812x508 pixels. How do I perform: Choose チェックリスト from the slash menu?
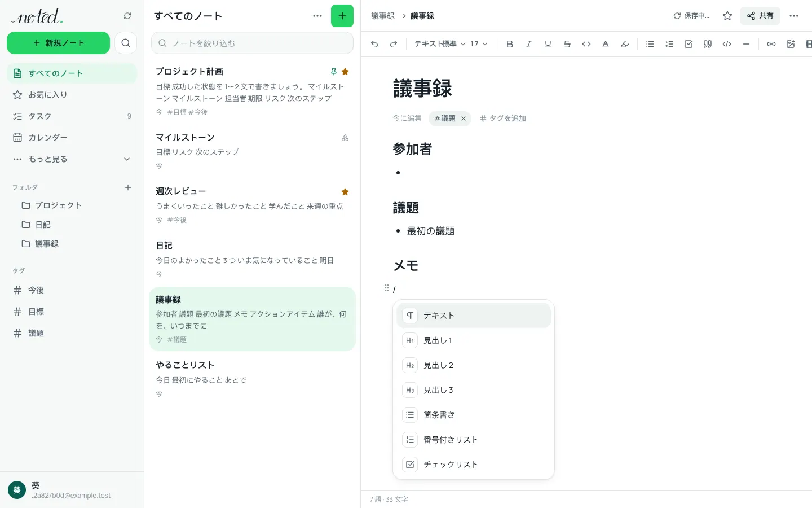(474, 465)
